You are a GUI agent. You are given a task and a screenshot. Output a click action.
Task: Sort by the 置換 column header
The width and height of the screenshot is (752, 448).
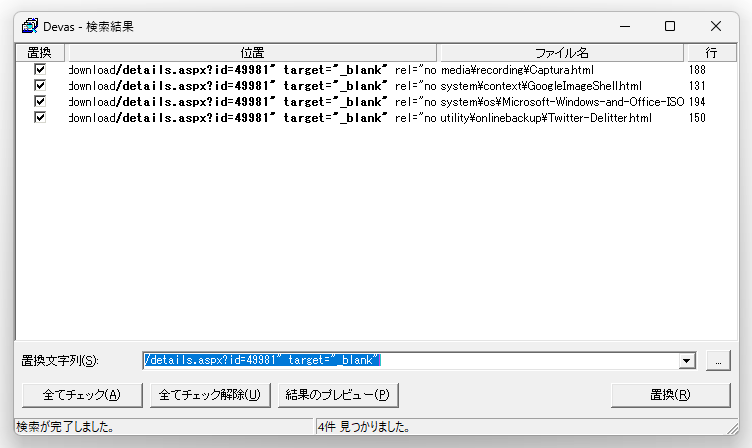40,52
